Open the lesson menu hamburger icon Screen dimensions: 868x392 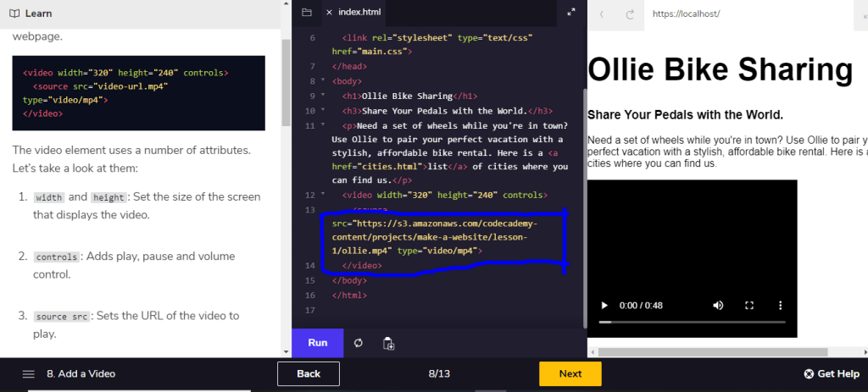(28, 373)
